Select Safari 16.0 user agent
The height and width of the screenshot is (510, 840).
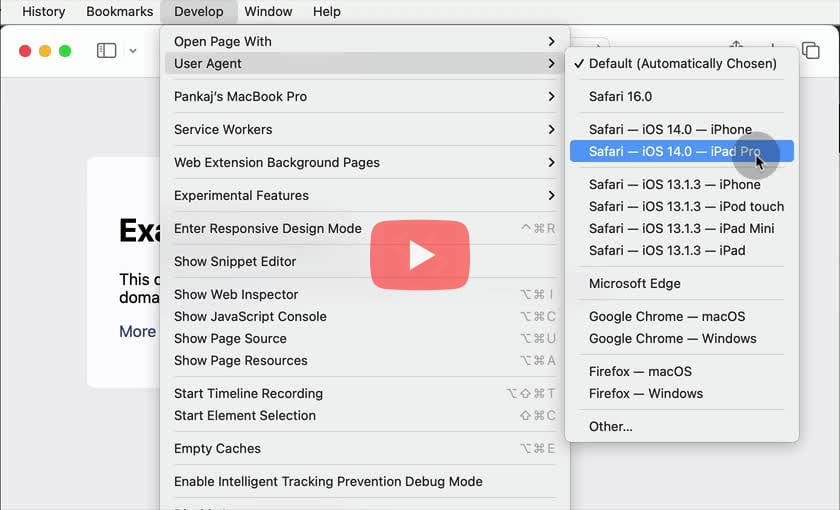681,96
